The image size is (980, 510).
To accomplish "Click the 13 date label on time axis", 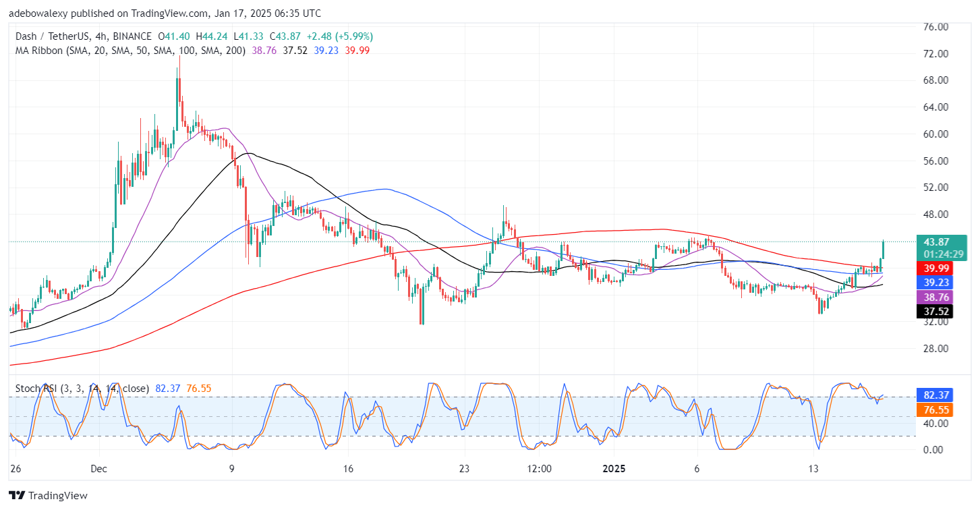I will point(814,468).
